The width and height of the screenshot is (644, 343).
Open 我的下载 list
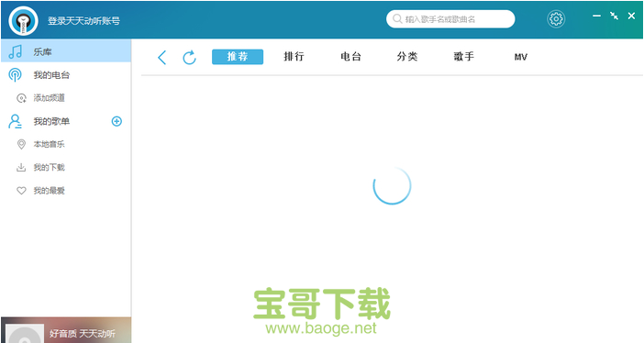click(50, 167)
